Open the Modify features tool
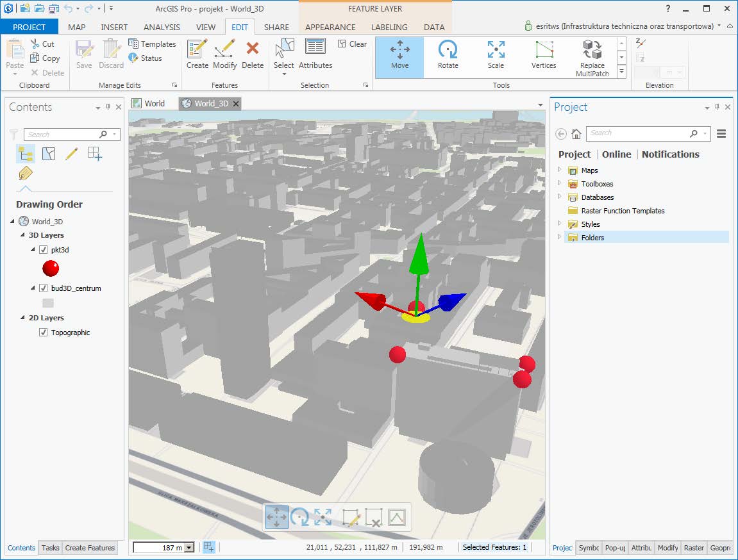 [224, 54]
